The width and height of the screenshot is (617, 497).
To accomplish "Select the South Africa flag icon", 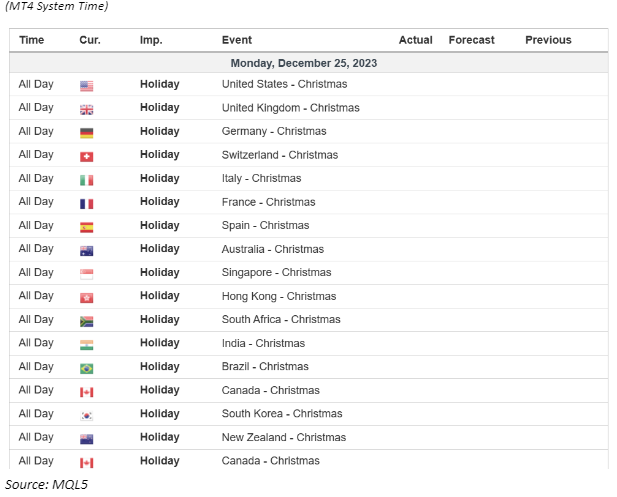I will pos(86,321).
